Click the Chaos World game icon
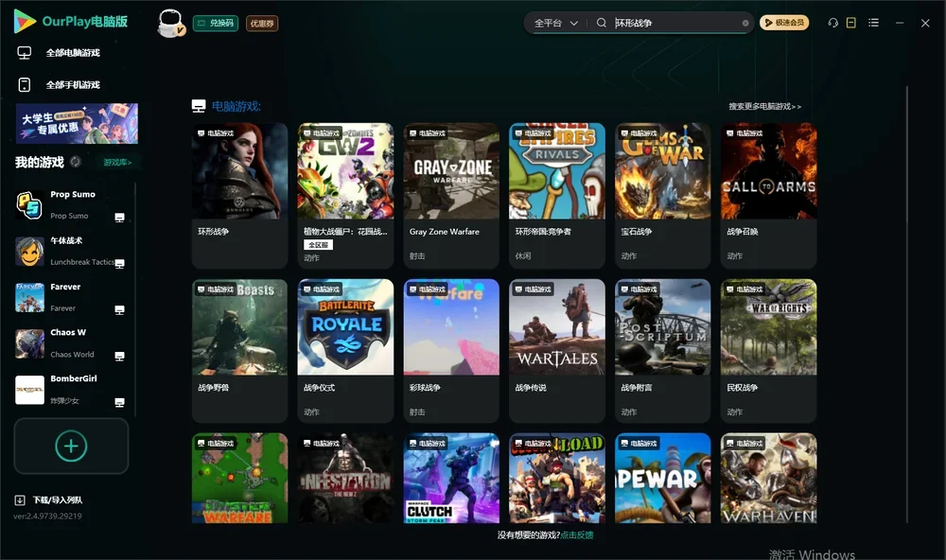 29,344
